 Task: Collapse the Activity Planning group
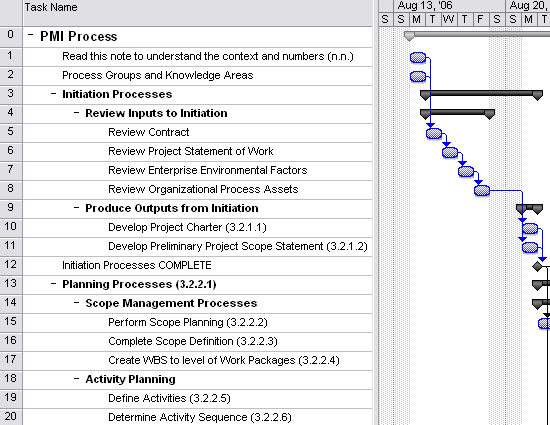click(x=76, y=378)
